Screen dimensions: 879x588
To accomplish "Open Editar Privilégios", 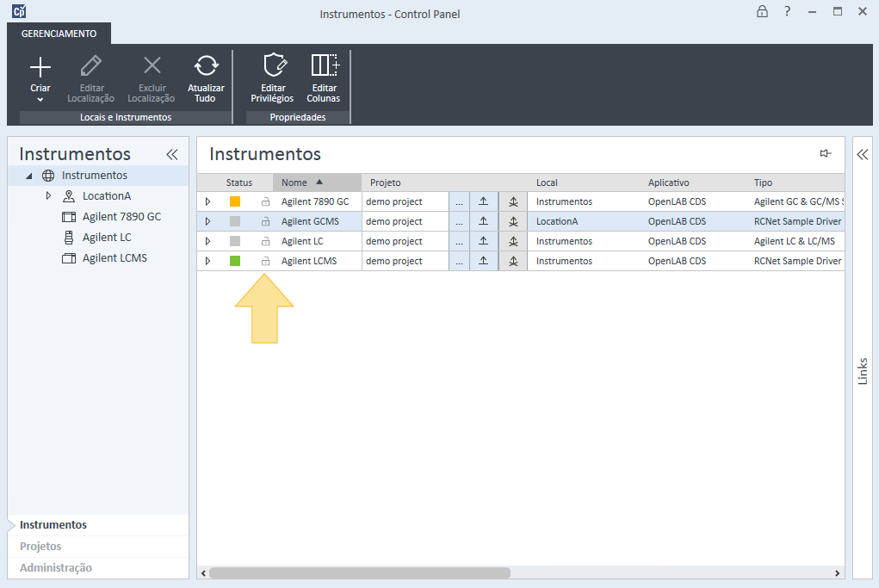I will [x=272, y=79].
